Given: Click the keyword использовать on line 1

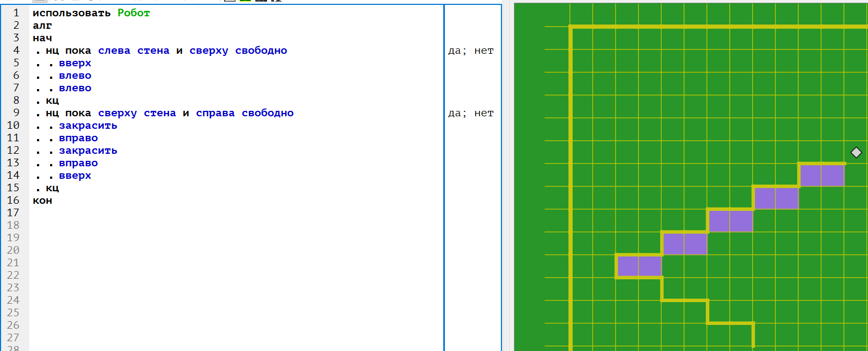Looking at the screenshot, I should point(72,13).
